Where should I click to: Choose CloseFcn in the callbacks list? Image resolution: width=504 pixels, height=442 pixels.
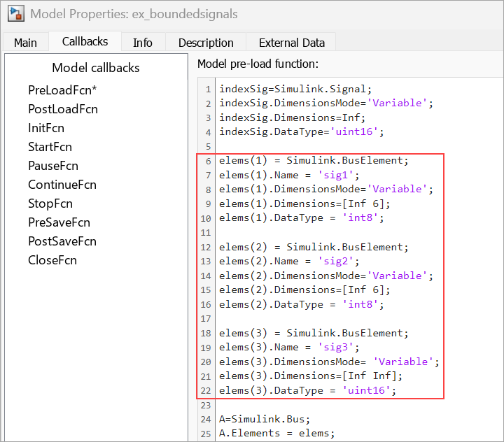tap(52, 260)
